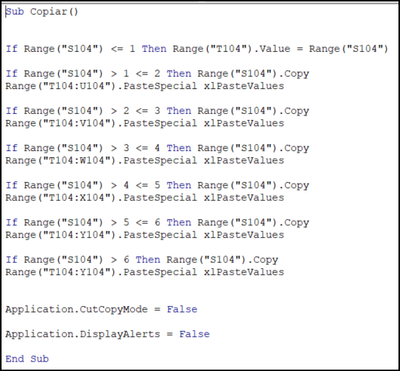Click the 'If Range("S104") <= 1 Then' line

197,49
